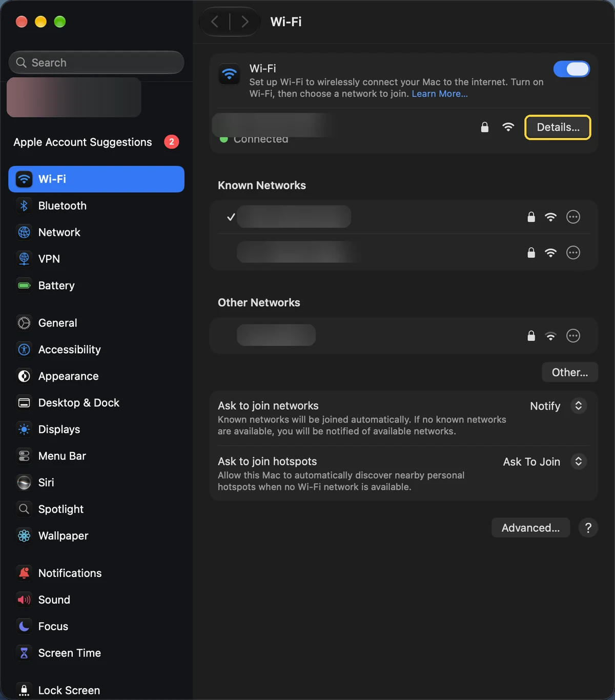This screenshot has height=700, width=615.
Task: Click the Siri icon in sidebar
Action: (24, 483)
